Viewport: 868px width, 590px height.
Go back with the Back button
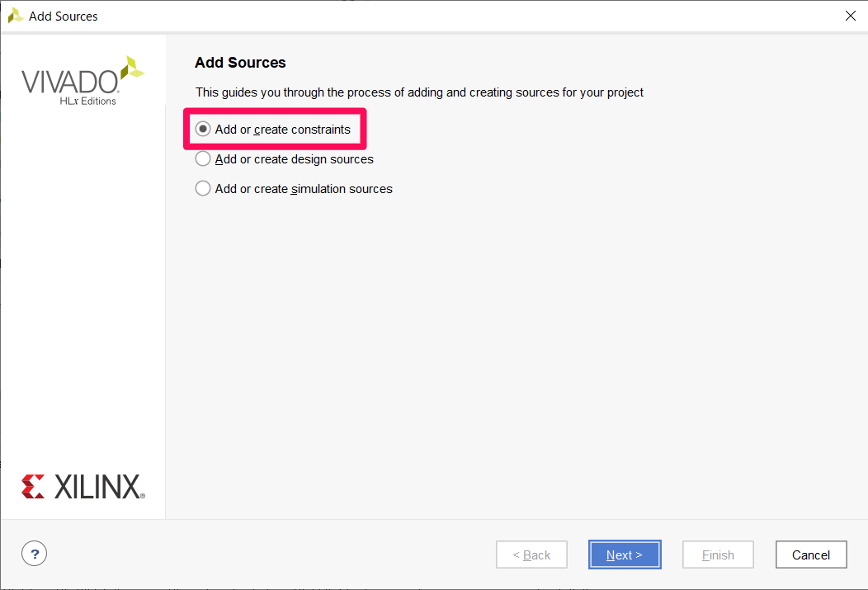(531, 555)
